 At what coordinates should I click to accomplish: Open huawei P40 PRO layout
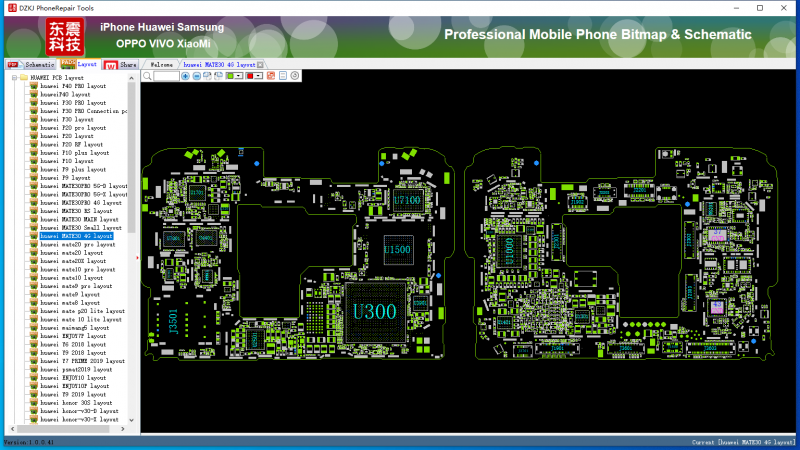coord(73,86)
